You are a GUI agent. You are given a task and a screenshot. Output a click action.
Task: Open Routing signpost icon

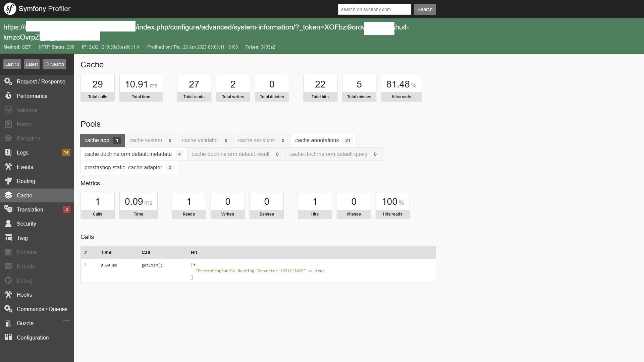[8, 181]
